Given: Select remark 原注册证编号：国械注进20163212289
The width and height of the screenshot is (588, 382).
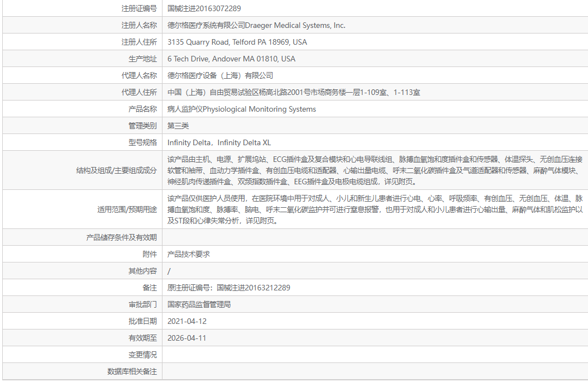Looking at the screenshot, I should [229, 288].
